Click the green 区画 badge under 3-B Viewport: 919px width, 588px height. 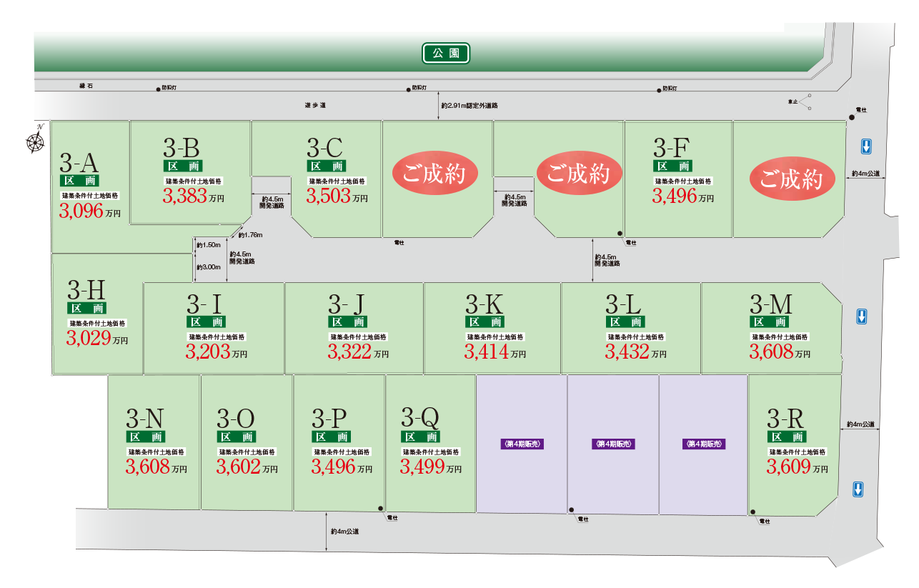[182, 166]
